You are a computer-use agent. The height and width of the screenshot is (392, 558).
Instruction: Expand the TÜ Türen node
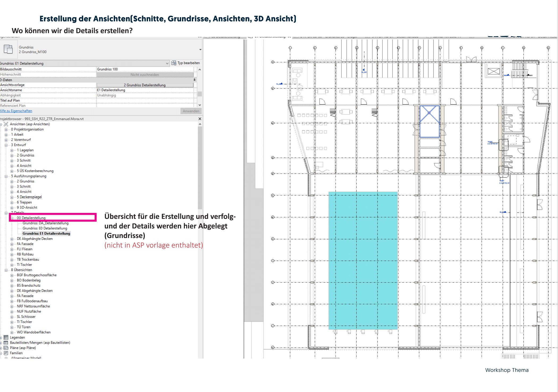tap(12, 327)
